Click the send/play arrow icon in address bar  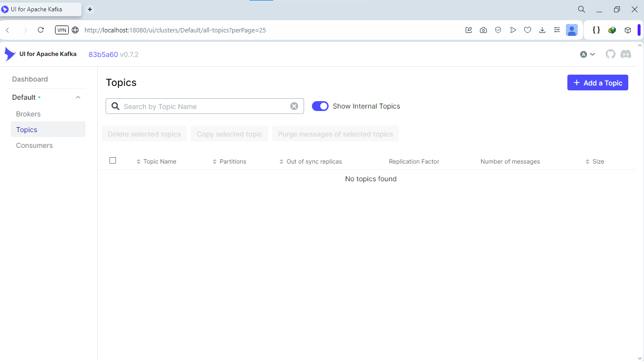point(513,30)
